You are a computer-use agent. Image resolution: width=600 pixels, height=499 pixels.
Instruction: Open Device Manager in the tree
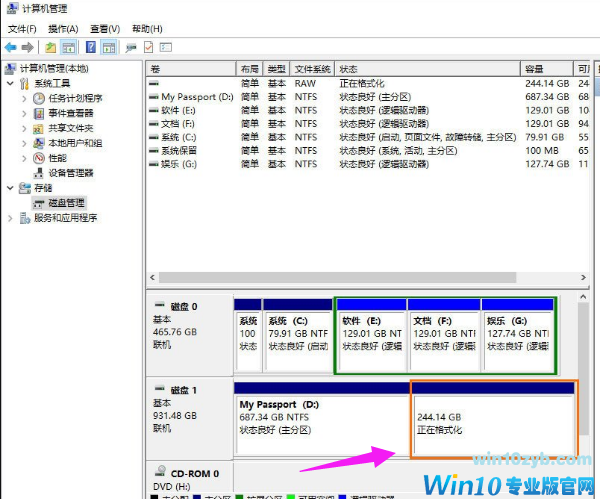(x=70, y=172)
